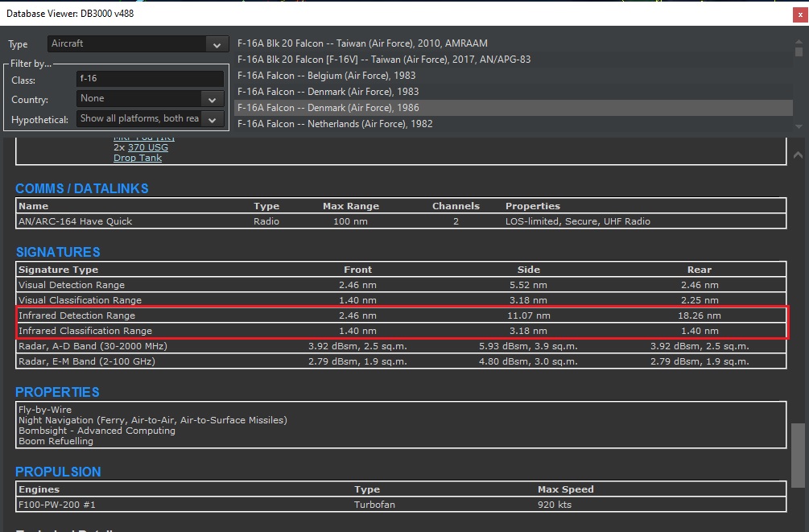Click the 100 nm max range value
Screen dimensions: 809x532
350,221
